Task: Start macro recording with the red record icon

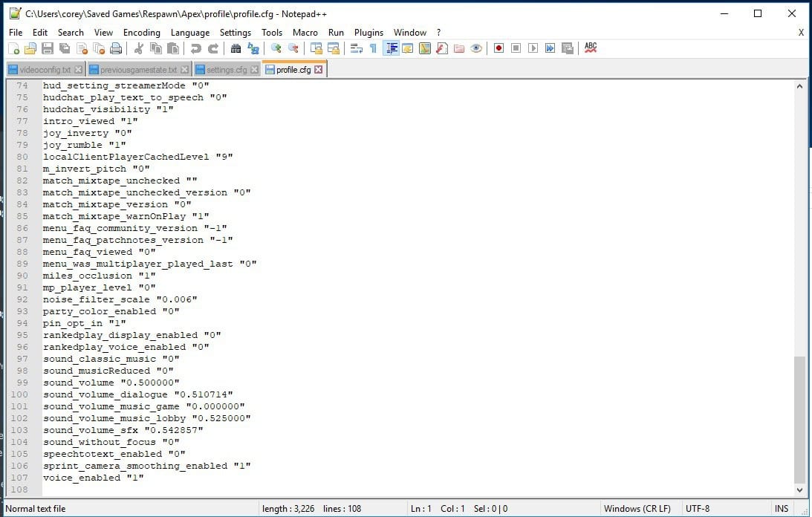Action: (x=498, y=48)
